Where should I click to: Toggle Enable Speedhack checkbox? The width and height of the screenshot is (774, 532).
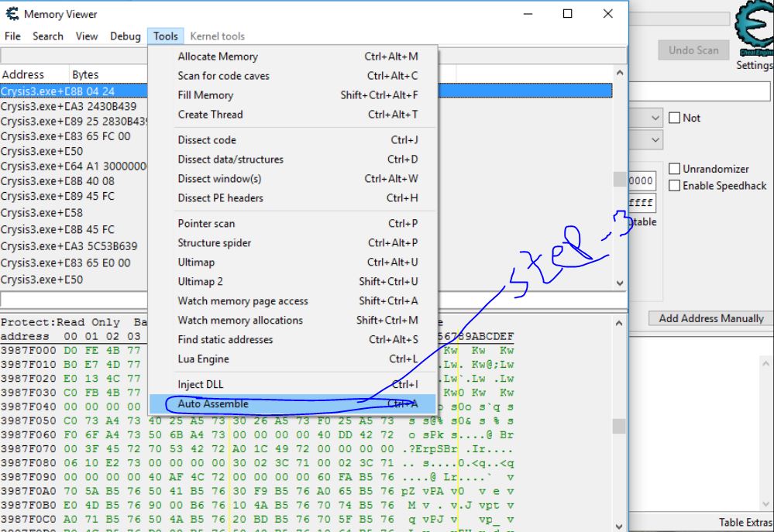[674, 186]
